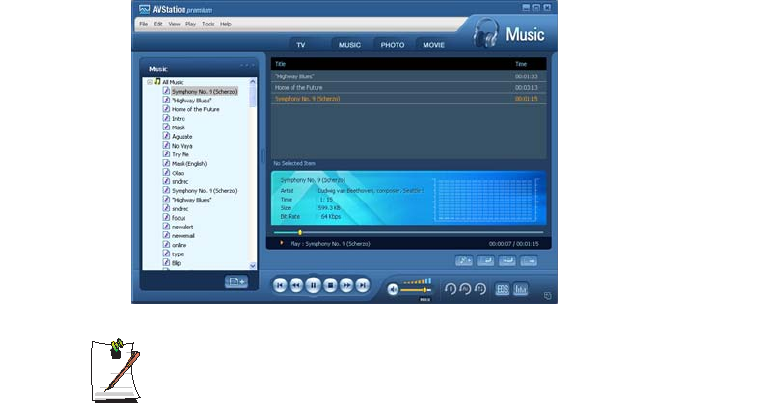Select focus in the music tree
Image resolution: width=782 pixels, height=407 pixels.
coord(179,218)
